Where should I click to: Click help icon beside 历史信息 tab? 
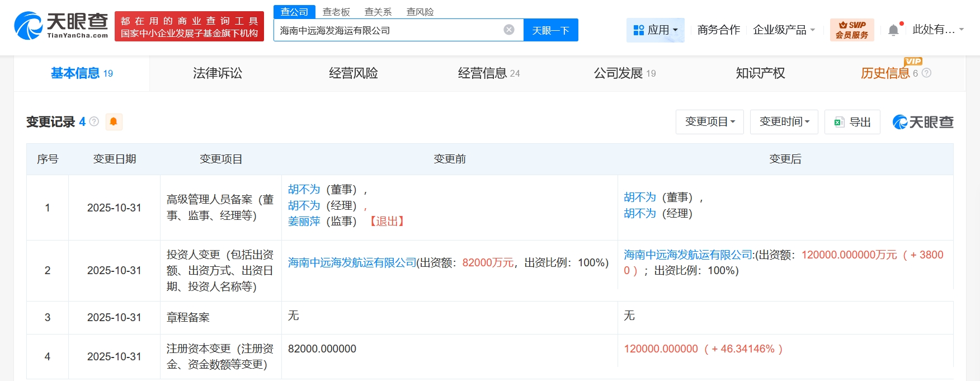(x=926, y=73)
